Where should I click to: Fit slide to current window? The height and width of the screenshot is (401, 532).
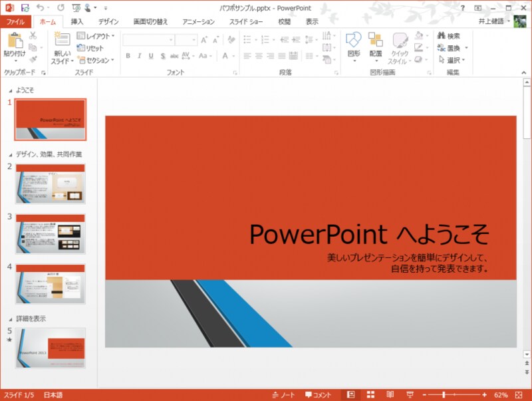[519, 395]
